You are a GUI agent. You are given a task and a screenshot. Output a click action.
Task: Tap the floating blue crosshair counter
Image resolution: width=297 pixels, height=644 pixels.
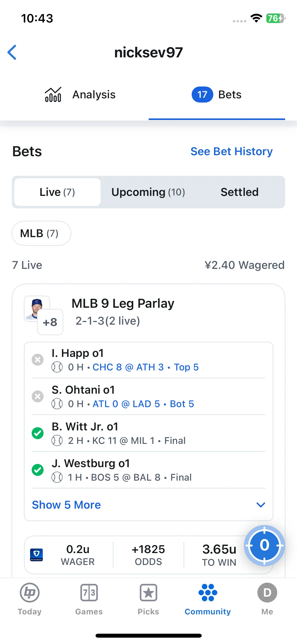point(264,545)
